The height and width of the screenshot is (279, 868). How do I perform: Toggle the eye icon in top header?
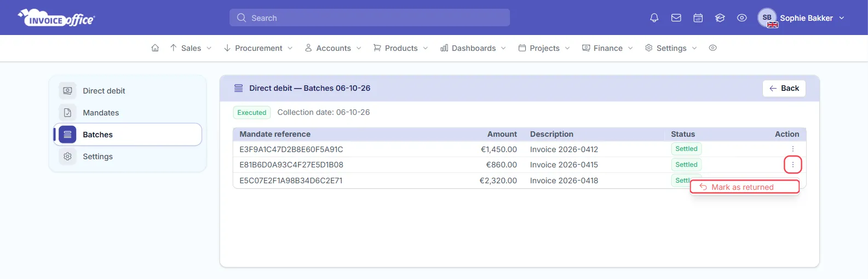741,18
